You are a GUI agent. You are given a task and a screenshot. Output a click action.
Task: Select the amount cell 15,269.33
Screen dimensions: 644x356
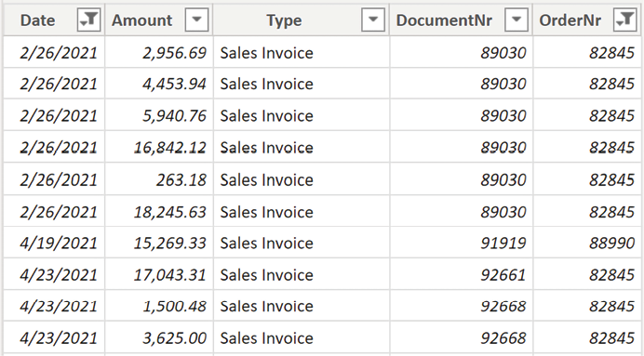click(x=159, y=243)
